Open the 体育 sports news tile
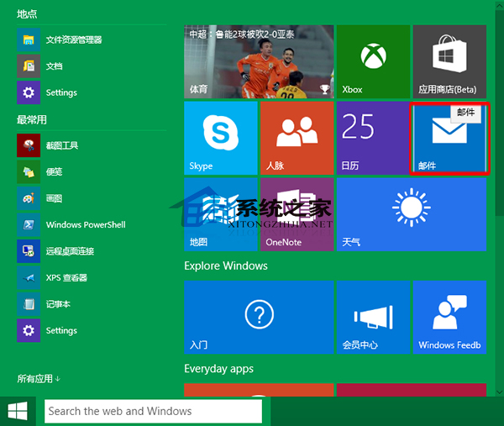 [259, 61]
